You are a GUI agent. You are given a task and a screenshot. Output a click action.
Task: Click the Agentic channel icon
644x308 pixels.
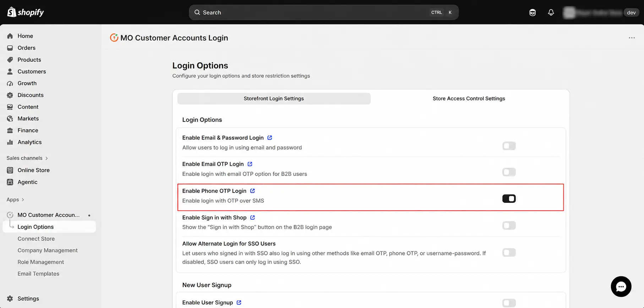pyautogui.click(x=10, y=182)
